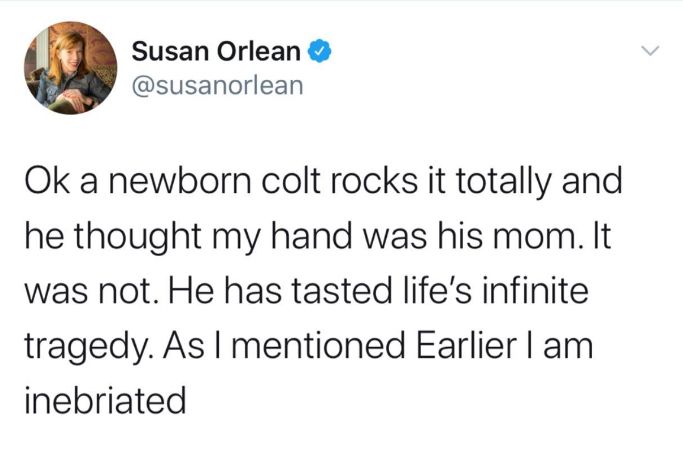Open the Susan Orlean display name link
Viewport: 683px width, 450px height.
click(x=216, y=51)
